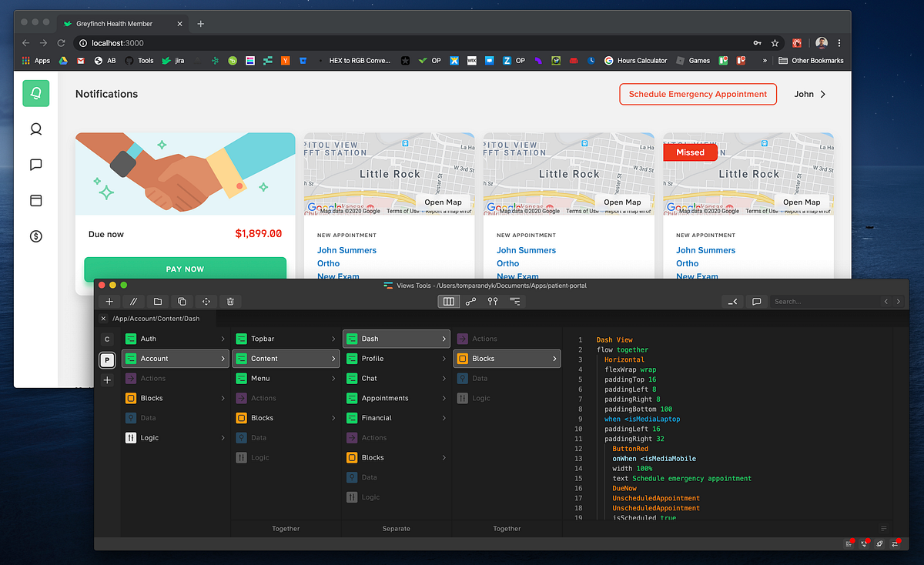This screenshot has width=924, height=565.
Task: Expand the Blocks node under Dash
Action: (x=507, y=358)
